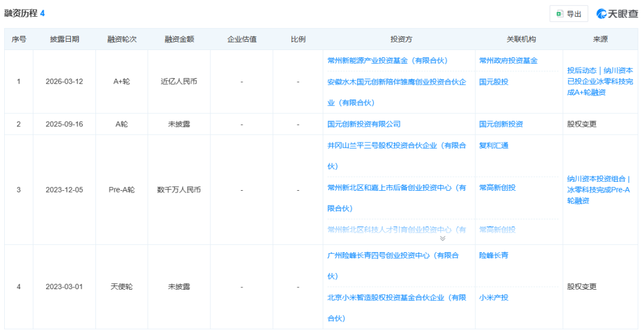This screenshot has width=644, height=335.
Task: Select the 近亿人民币 amount cell
Action: coord(179,82)
